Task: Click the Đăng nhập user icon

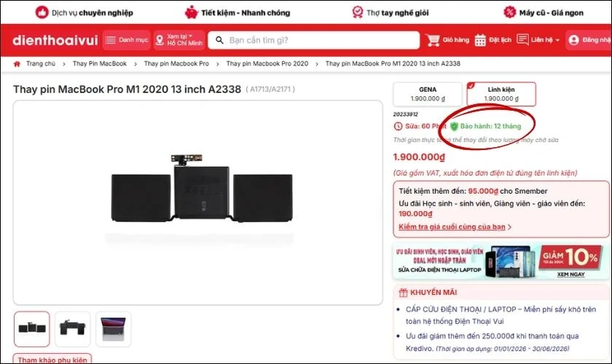Action: click(574, 40)
